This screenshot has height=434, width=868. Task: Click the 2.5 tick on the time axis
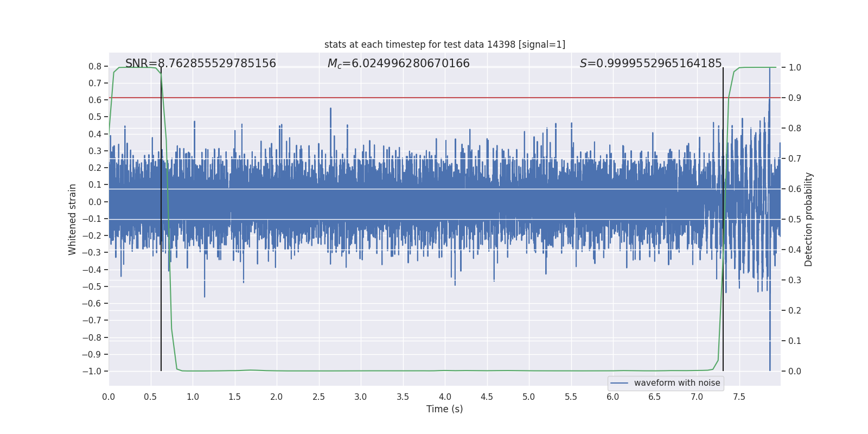point(318,397)
